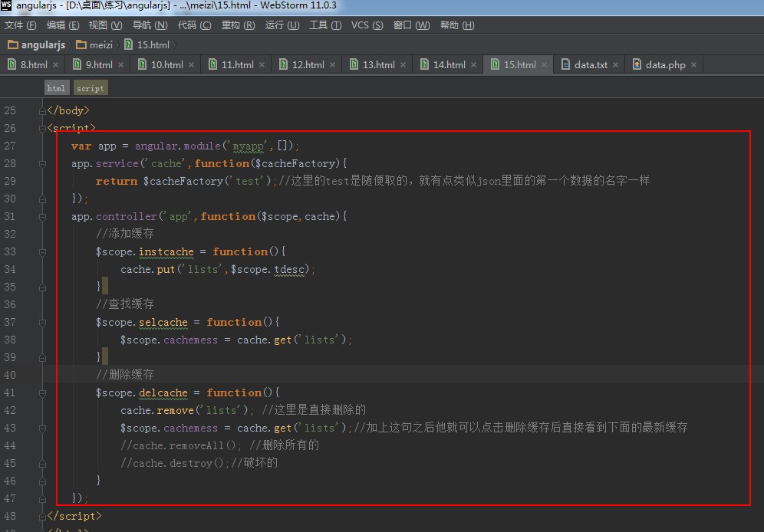The height and width of the screenshot is (532, 764).
Task: Close the 12.html tab
Action: point(333,64)
